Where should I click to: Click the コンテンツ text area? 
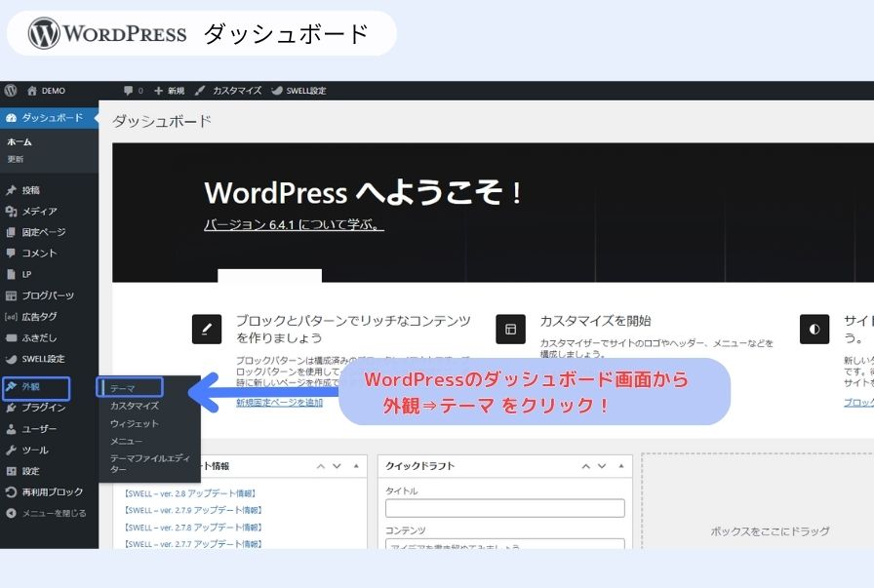(505, 544)
